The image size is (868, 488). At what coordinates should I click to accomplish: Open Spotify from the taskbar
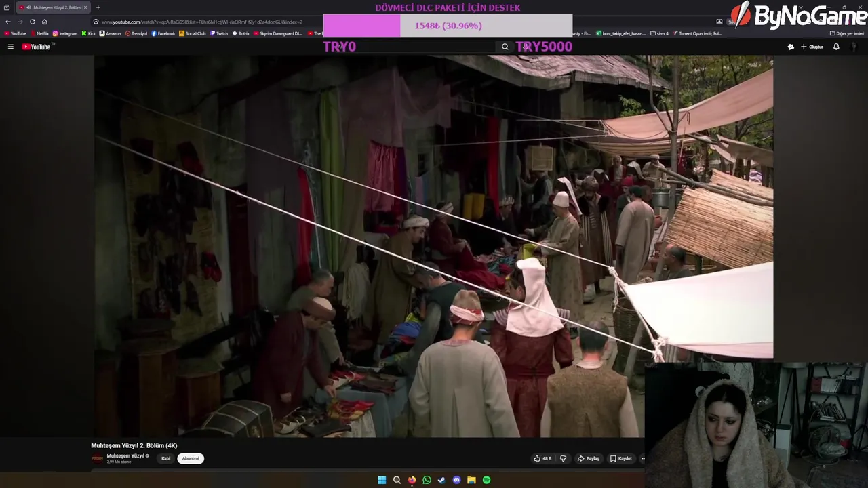(486, 480)
